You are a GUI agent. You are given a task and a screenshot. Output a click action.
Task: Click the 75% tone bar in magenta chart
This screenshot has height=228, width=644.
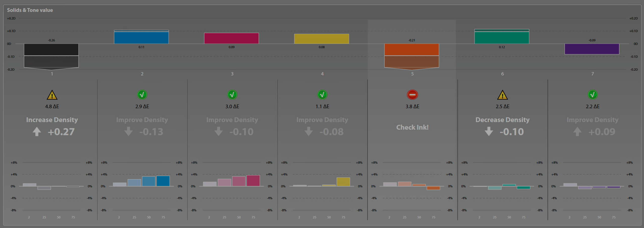point(253,181)
